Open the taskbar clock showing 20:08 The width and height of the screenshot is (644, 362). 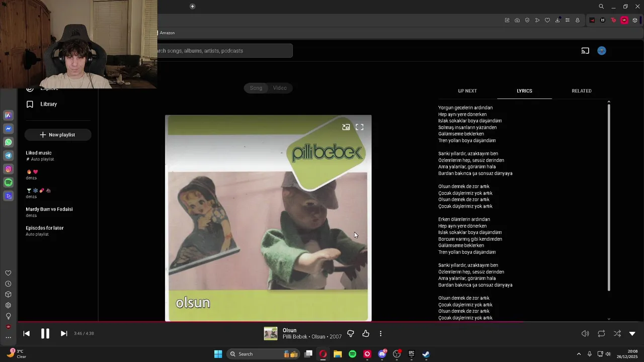[627, 354]
